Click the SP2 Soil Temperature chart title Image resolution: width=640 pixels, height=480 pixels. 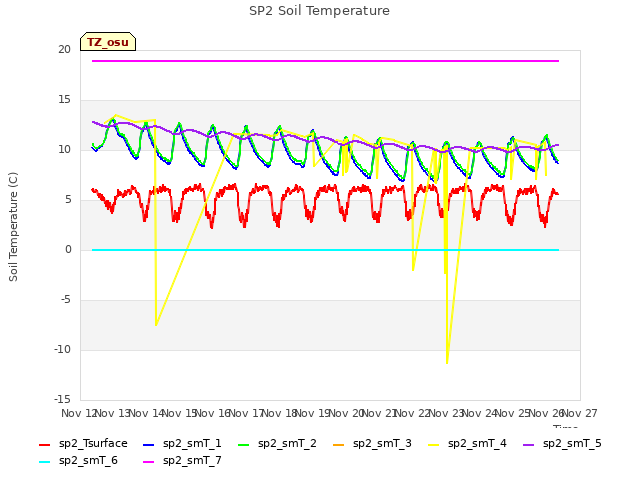coord(319,11)
